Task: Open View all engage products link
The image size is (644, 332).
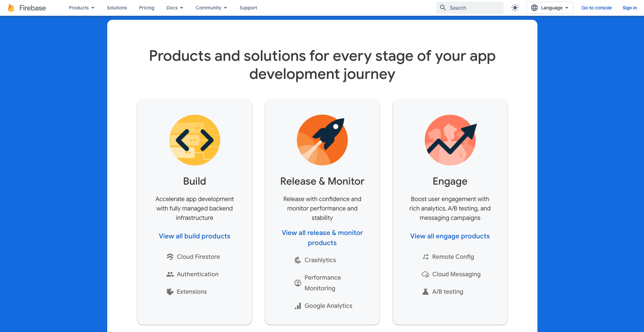Action: (x=450, y=236)
